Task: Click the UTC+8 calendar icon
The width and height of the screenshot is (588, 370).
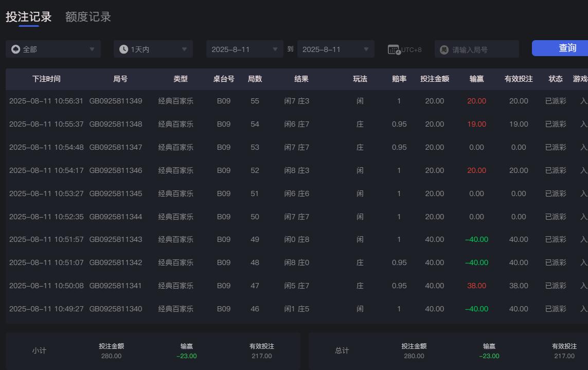Action: coord(394,49)
